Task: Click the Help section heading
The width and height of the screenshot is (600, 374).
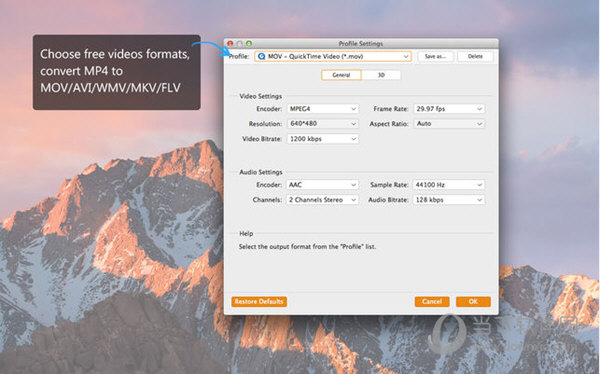Action: (x=246, y=234)
